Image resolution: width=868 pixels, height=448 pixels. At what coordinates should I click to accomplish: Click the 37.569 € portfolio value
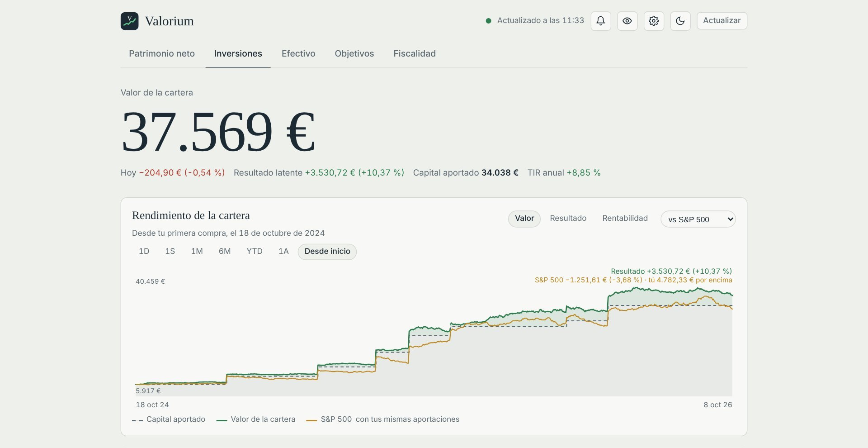[218, 132]
